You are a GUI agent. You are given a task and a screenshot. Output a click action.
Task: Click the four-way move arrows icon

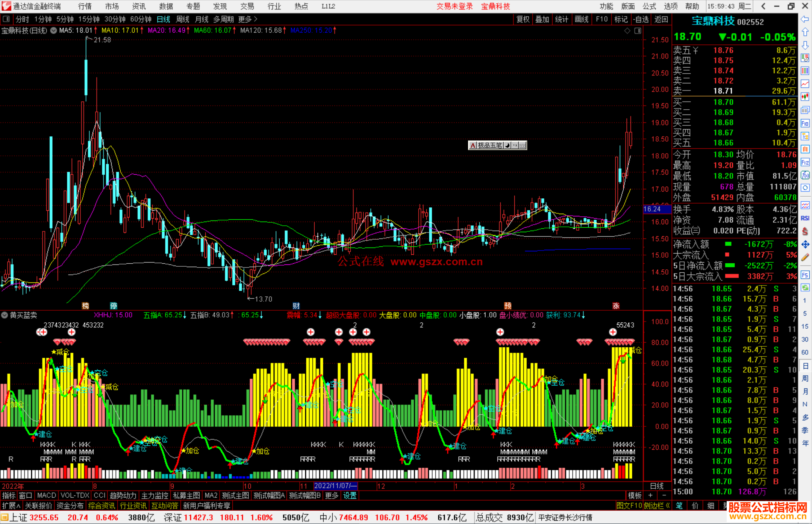point(805,245)
